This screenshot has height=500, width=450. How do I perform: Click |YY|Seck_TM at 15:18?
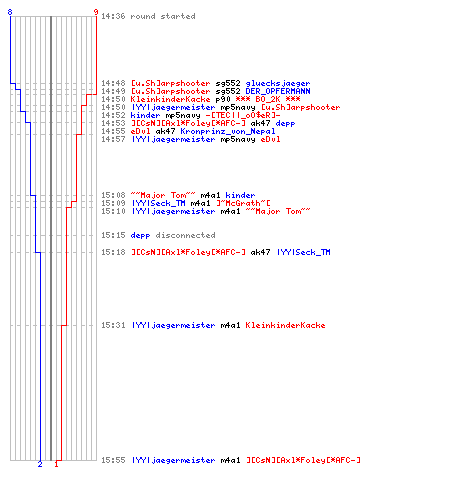click(304, 252)
